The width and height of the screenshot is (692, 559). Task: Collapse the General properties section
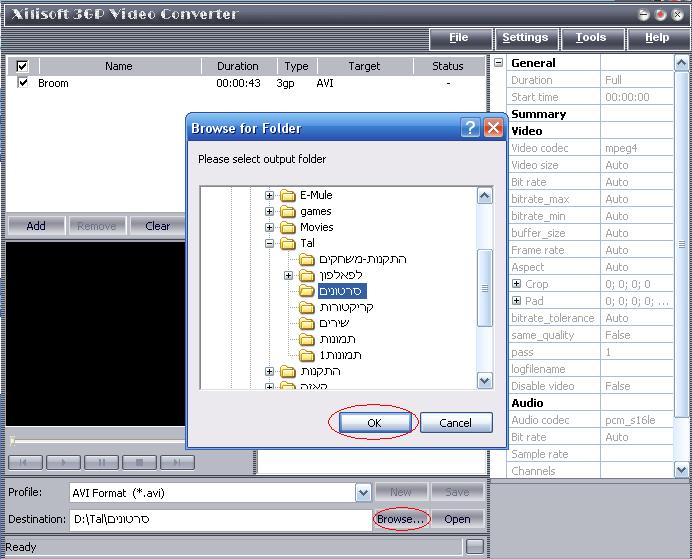click(499, 62)
